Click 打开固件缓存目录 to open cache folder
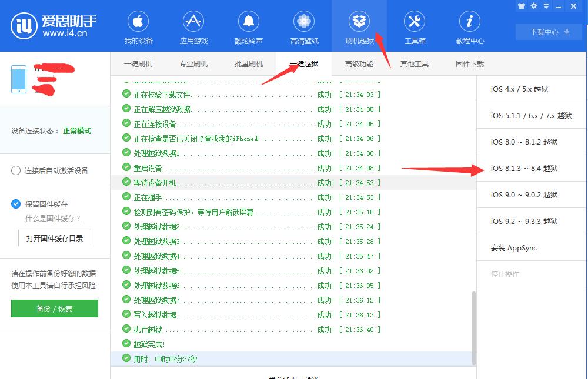The width and height of the screenshot is (588, 379). coord(54,239)
